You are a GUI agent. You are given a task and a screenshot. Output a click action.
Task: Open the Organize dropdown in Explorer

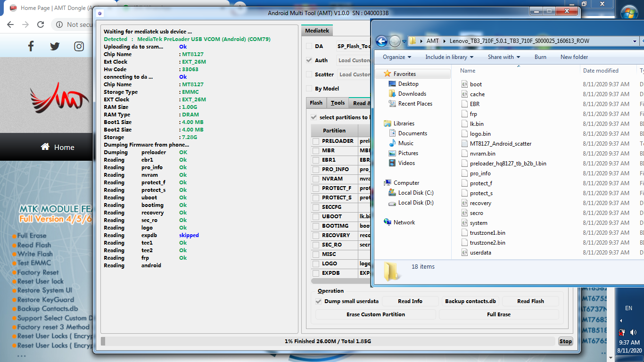[x=397, y=57]
